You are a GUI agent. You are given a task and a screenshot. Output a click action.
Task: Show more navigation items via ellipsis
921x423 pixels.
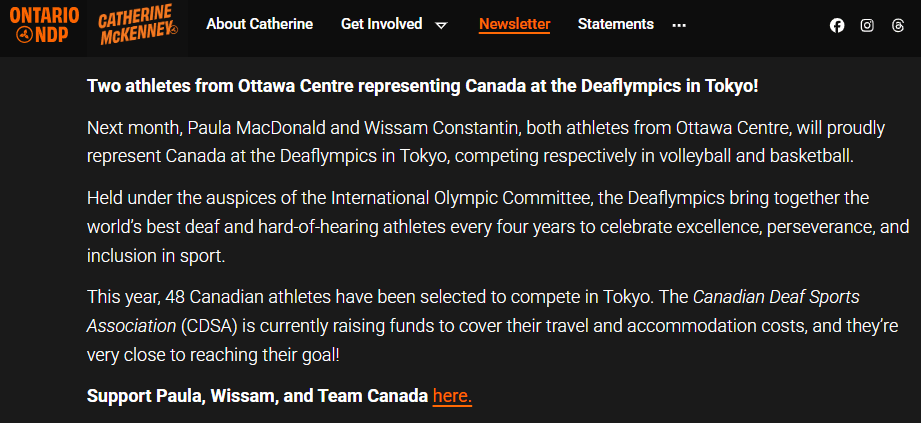point(680,25)
